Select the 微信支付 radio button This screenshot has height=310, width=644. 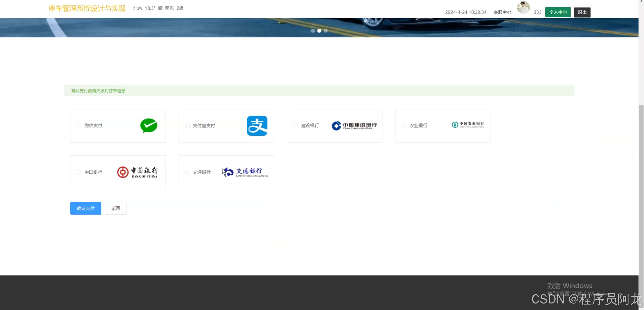79,126
